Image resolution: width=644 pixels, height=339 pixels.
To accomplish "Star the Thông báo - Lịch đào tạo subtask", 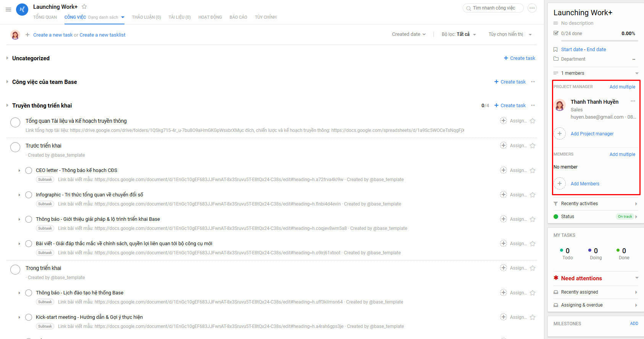I will (x=533, y=293).
